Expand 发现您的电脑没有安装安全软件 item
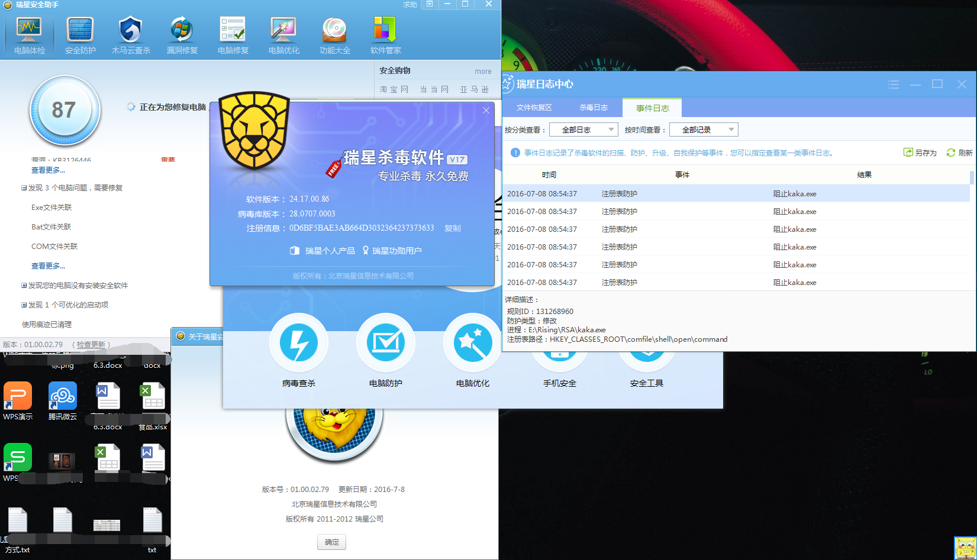 point(24,286)
